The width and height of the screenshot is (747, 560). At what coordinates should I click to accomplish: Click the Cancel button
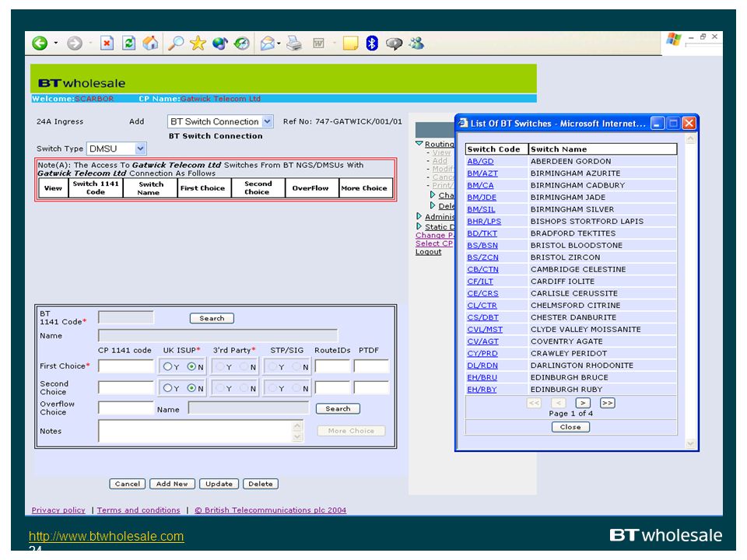[127, 484]
